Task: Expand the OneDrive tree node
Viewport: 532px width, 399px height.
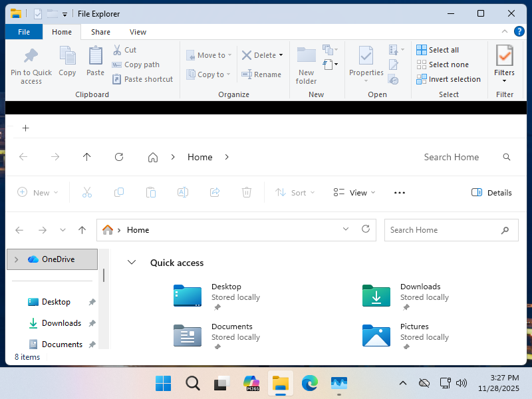Action: click(x=16, y=259)
